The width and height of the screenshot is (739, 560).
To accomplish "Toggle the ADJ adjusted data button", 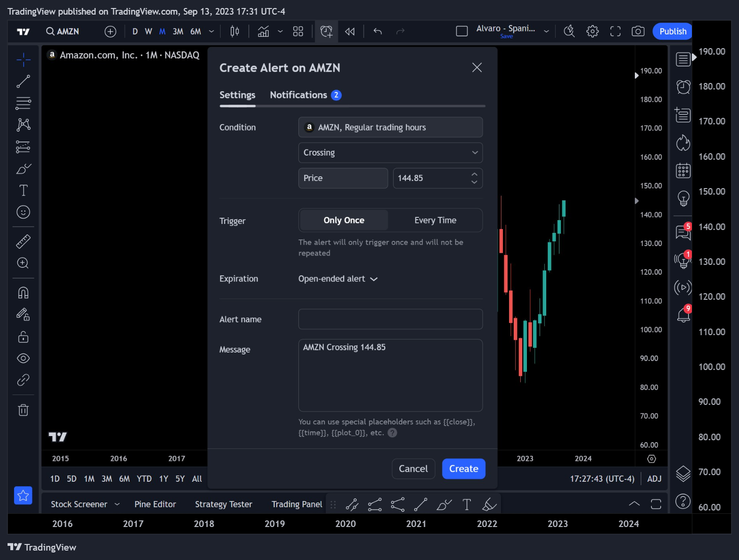I will pyautogui.click(x=654, y=479).
